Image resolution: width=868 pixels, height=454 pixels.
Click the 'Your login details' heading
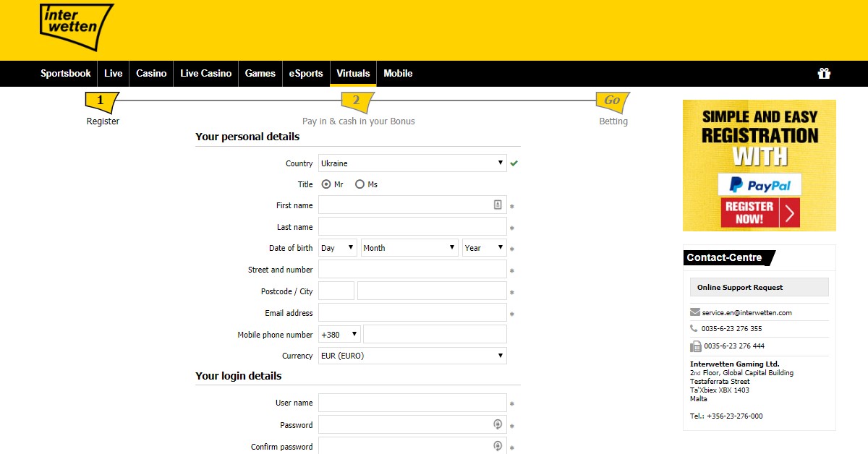tap(239, 376)
